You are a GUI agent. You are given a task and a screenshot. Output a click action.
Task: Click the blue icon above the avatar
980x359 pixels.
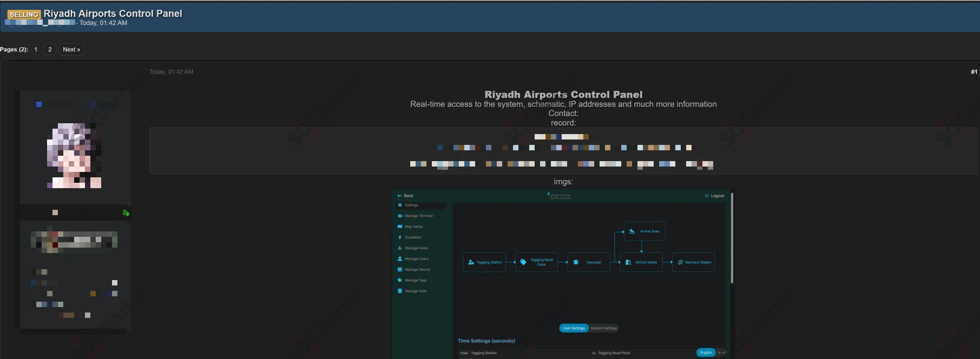39,104
